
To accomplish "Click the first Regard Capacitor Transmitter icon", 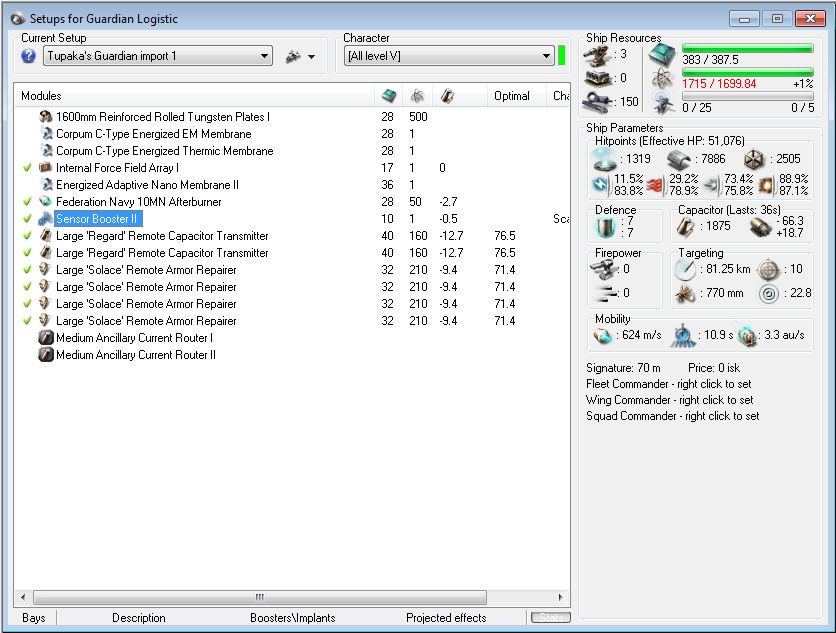I will pyautogui.click(x=46, y=236).
